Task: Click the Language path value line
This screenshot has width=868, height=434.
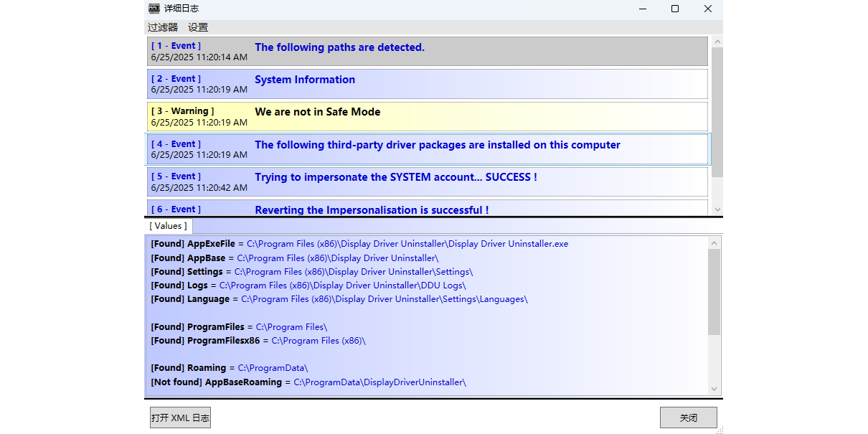Action: click(339, 299)
